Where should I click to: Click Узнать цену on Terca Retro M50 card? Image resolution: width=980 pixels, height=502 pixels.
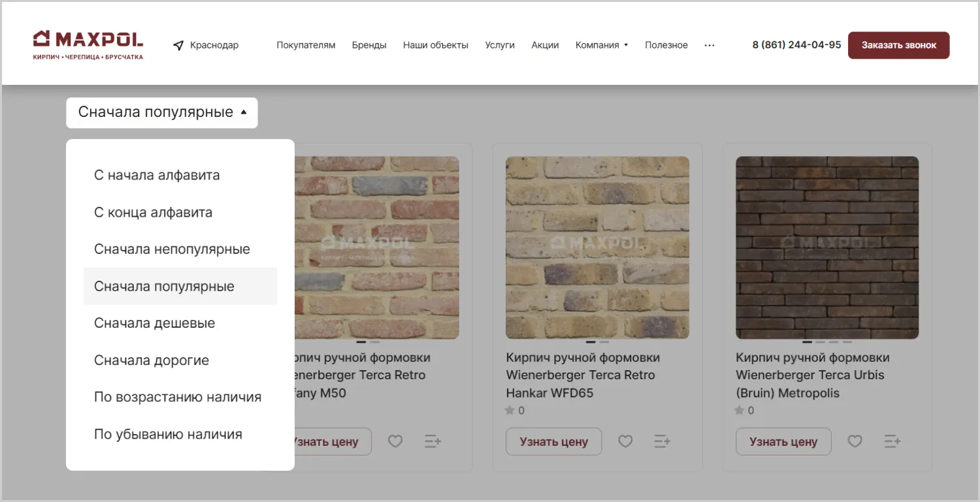point(333,441)
